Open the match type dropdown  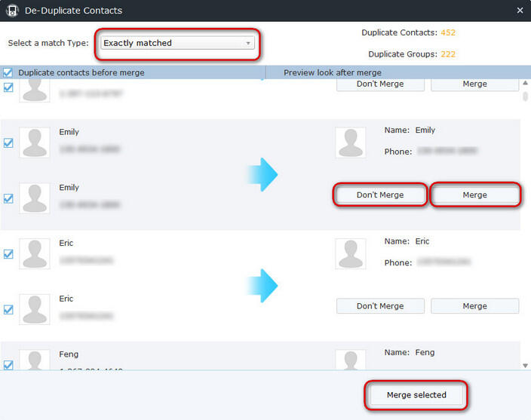coord(176,43)
